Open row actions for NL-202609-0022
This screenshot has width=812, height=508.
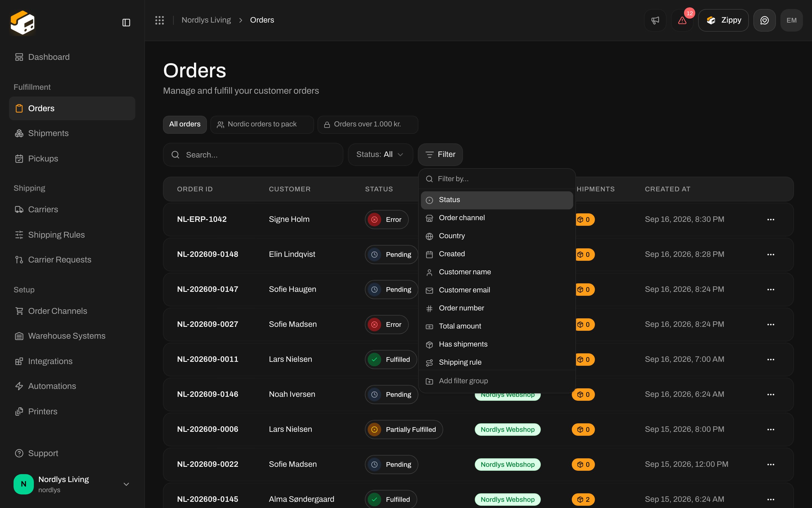click(x=771, y=464)
